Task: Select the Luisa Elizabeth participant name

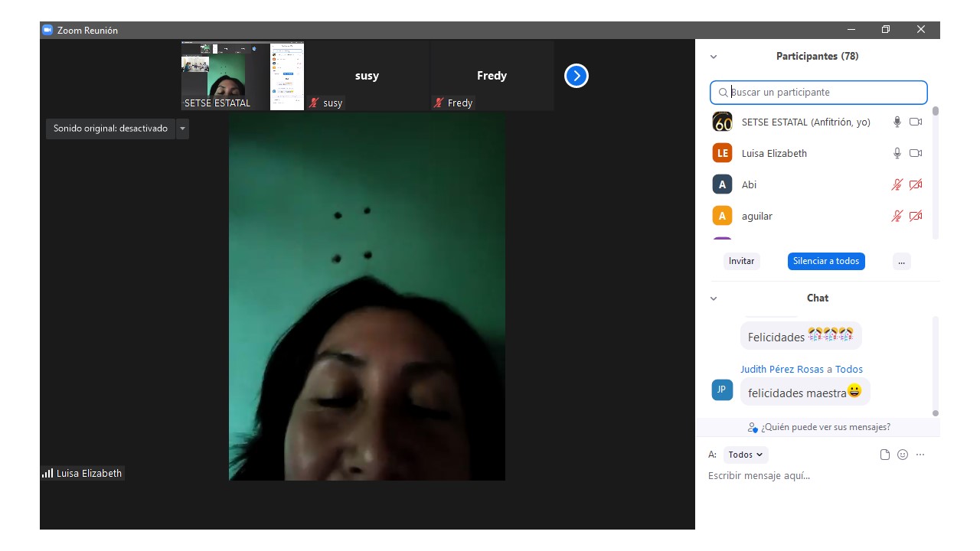Action: tap(774, 153)
